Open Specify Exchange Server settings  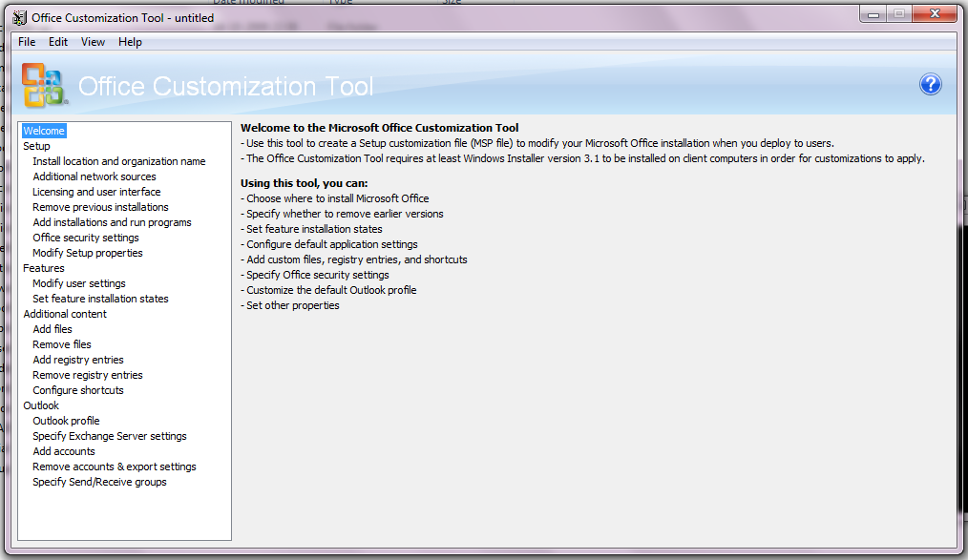pyautogui.click(x=109, y=436)
